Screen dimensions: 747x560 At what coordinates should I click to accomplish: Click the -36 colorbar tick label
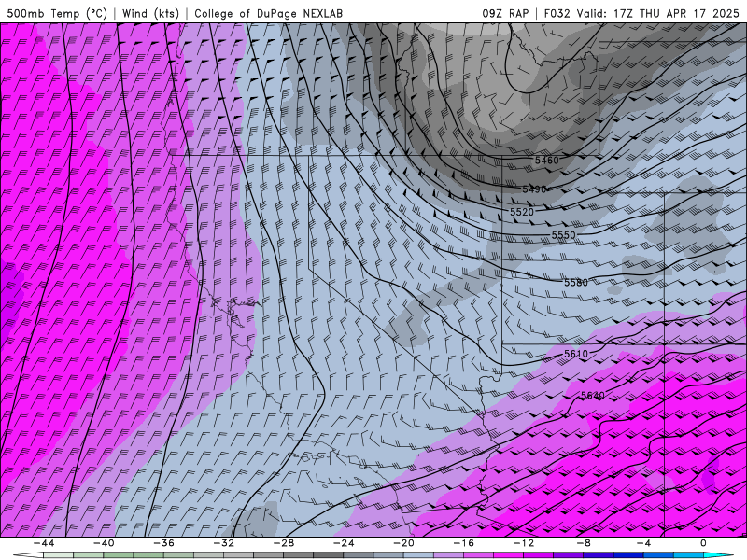pos(164,543)
